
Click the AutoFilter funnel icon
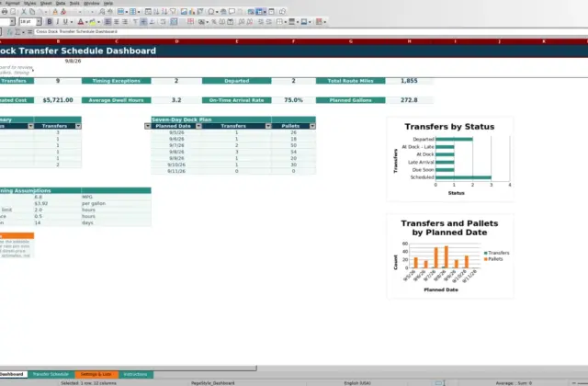173,12
